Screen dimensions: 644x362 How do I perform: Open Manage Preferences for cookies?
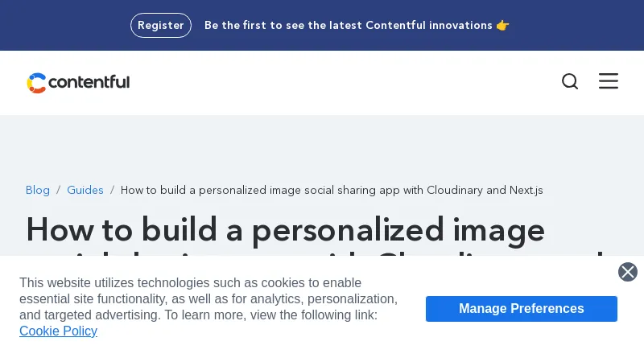pos(521,309)
